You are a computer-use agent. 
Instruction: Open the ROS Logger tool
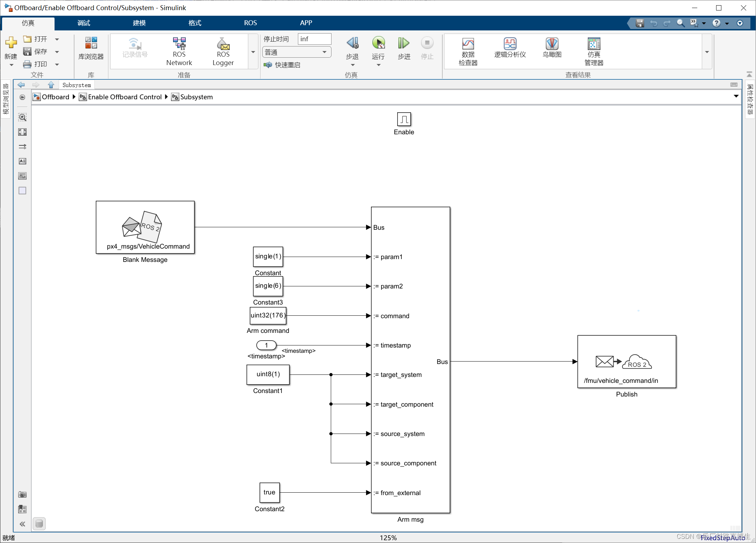[223, 51]
